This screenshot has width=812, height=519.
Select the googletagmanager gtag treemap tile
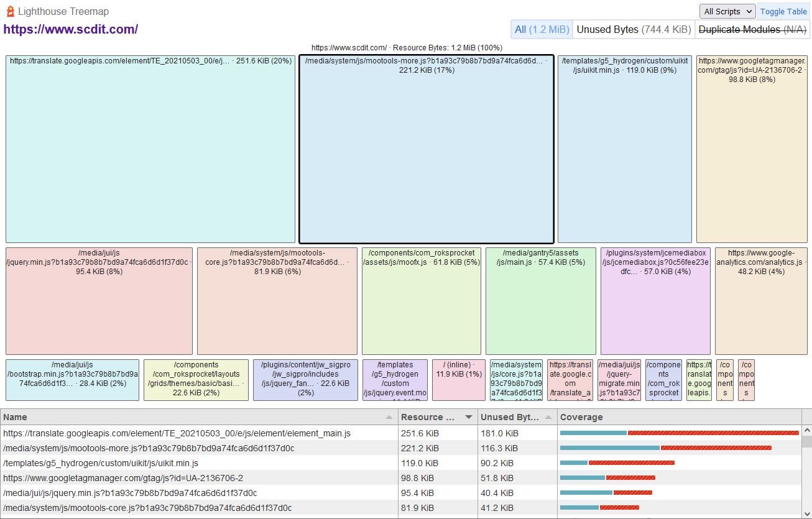click(751, 149)
